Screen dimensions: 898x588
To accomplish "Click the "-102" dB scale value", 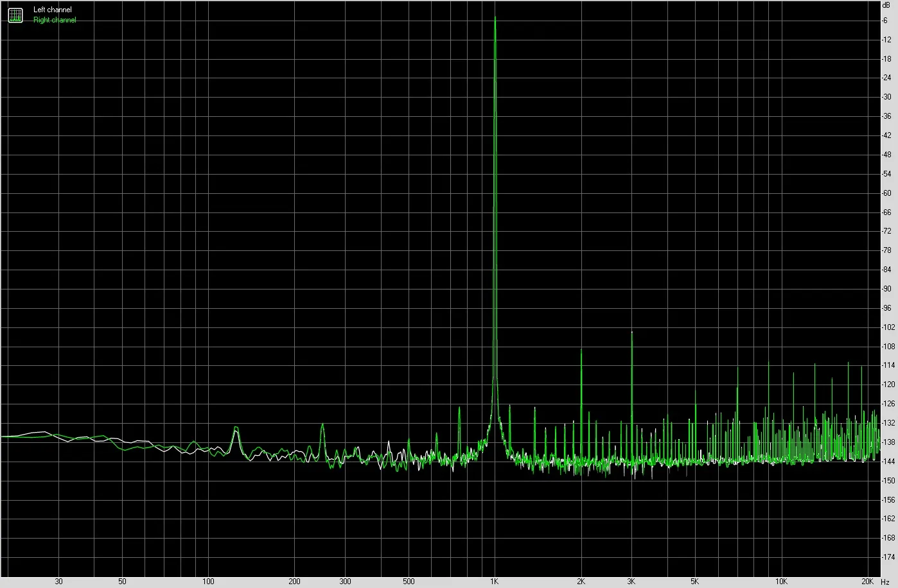I will click(x=889, y=327).
